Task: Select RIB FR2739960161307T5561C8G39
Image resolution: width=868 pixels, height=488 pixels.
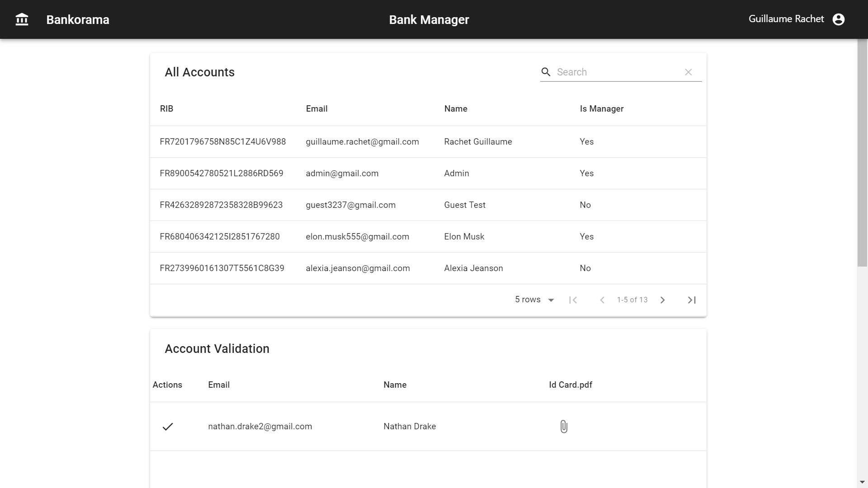Action: pyautogui.click(x=222, y=268)
